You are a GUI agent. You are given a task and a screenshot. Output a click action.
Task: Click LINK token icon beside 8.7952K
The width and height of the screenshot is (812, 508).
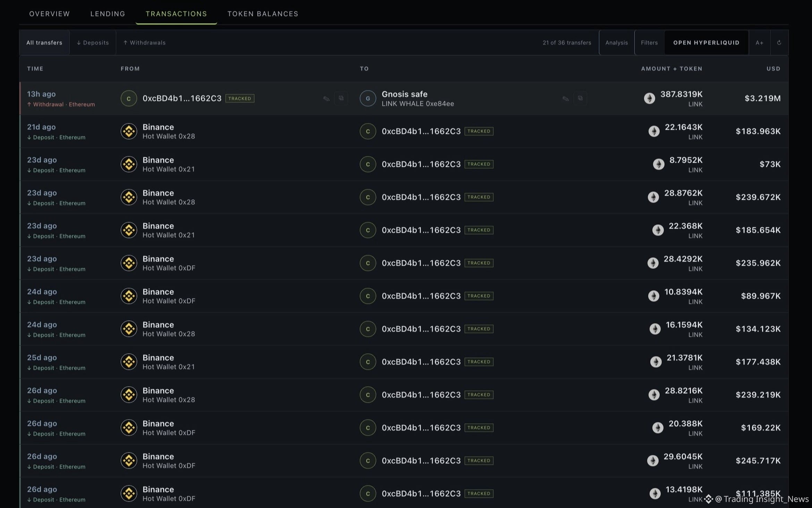[659, 164]
